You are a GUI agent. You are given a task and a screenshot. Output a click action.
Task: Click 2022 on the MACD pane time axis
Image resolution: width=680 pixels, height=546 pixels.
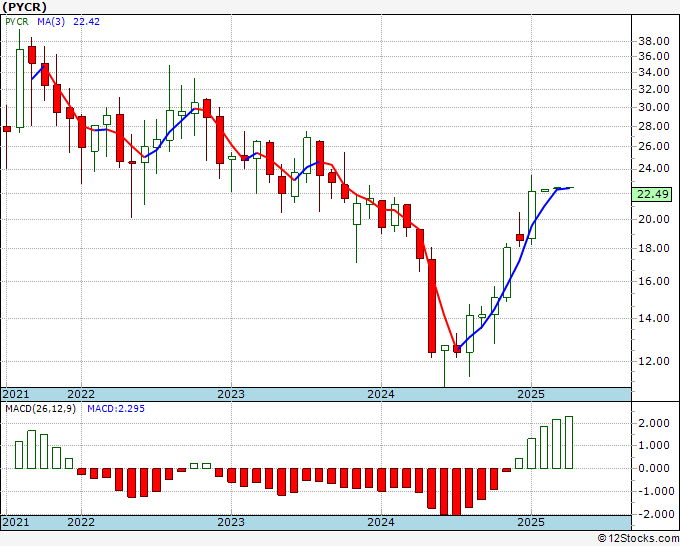pos(81,522)
